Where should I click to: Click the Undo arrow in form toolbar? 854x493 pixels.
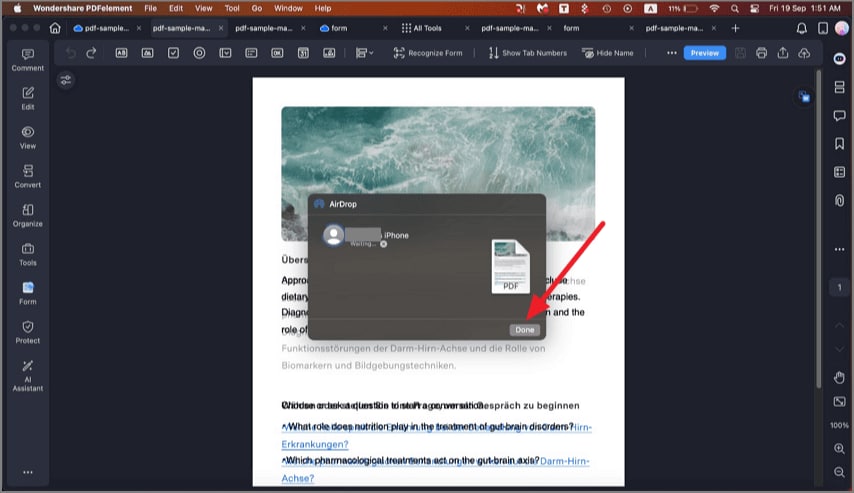(x=71, y=53)
